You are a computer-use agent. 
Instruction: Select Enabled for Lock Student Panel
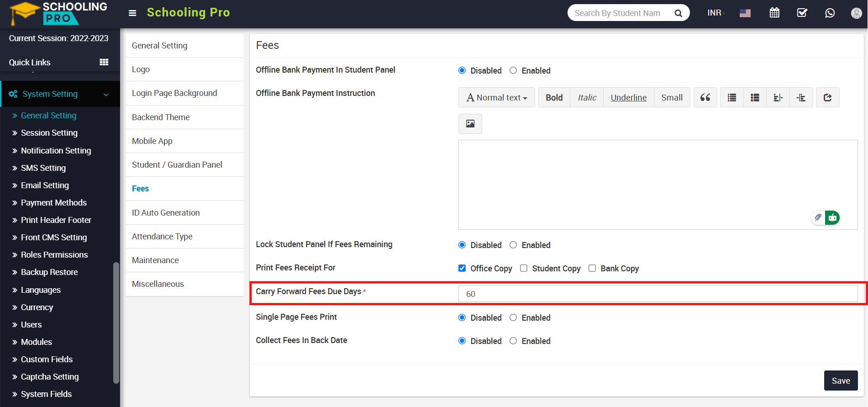(513, 245)
